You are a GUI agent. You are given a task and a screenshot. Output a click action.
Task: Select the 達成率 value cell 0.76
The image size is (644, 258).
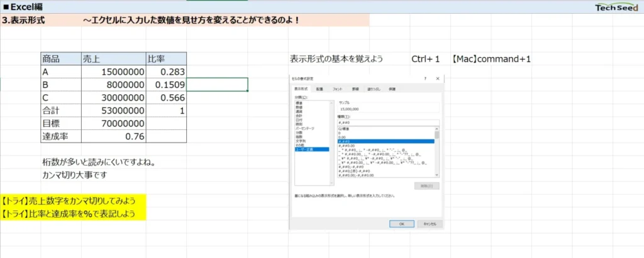click(113, 137)
